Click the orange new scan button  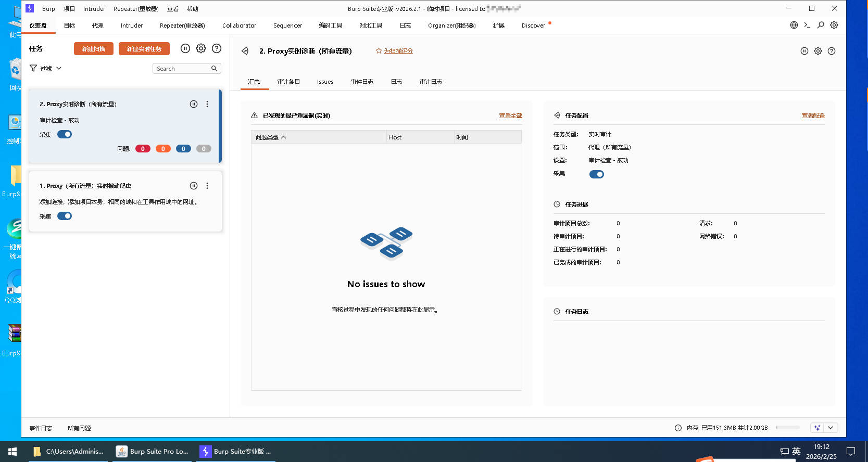pyautogui.click(x=94, y=49)
